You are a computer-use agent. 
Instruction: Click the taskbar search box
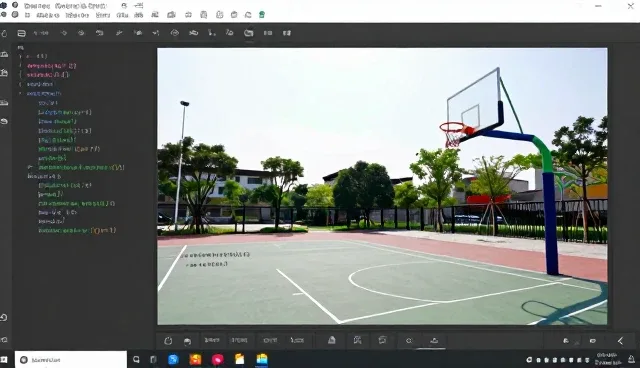pos(71,359)
